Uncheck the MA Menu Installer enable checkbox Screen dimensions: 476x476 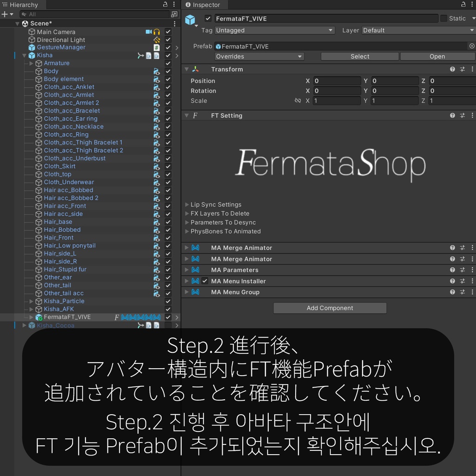coord(204,281)
